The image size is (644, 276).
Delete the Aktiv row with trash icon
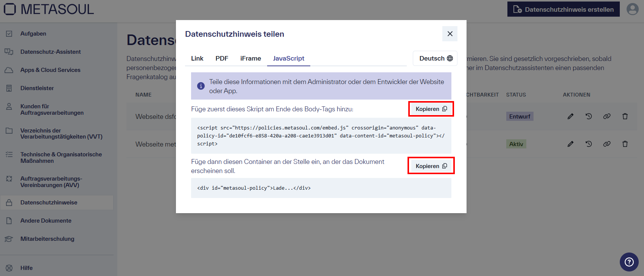pos(625,144)
